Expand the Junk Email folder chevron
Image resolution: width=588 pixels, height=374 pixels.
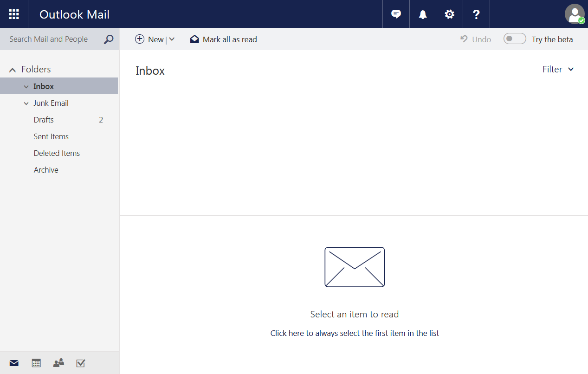point(26,103)
